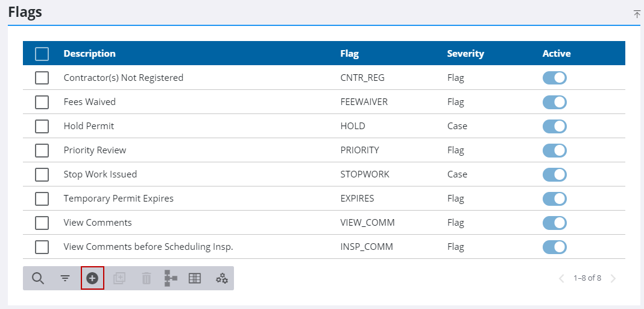
Task: Disable the Fees Waived active toggle
Action: 554,102
